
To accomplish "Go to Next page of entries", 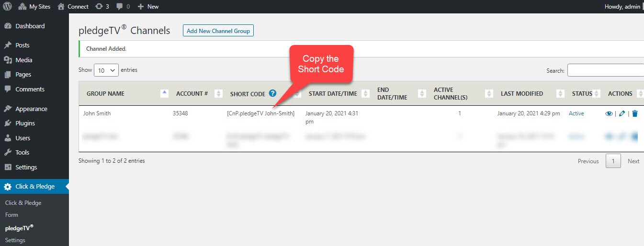I will [633, 161].
